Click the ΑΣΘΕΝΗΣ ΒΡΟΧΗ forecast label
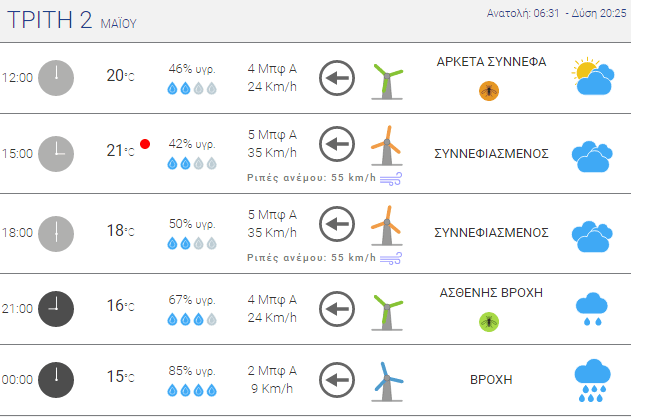This screenshot has width=651, height=417. pos(491,292)
